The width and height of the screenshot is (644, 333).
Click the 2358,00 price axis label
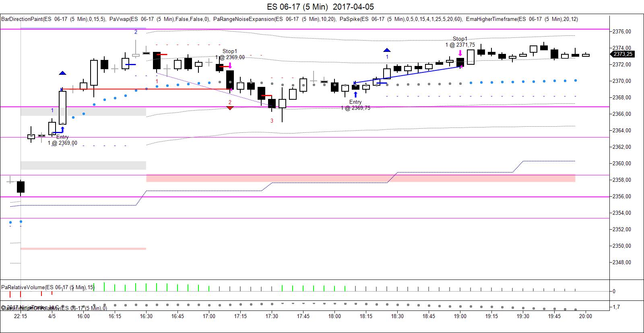click(623, 180)
